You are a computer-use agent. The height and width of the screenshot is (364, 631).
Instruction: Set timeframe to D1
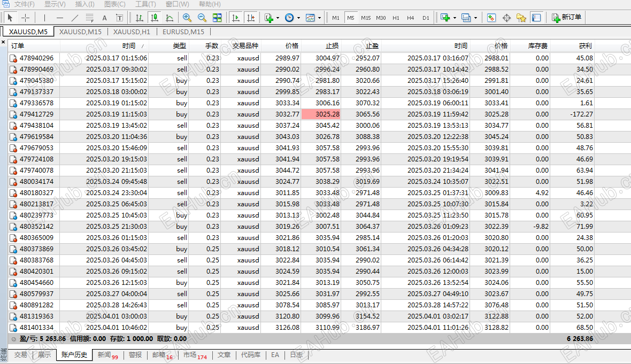426,18
